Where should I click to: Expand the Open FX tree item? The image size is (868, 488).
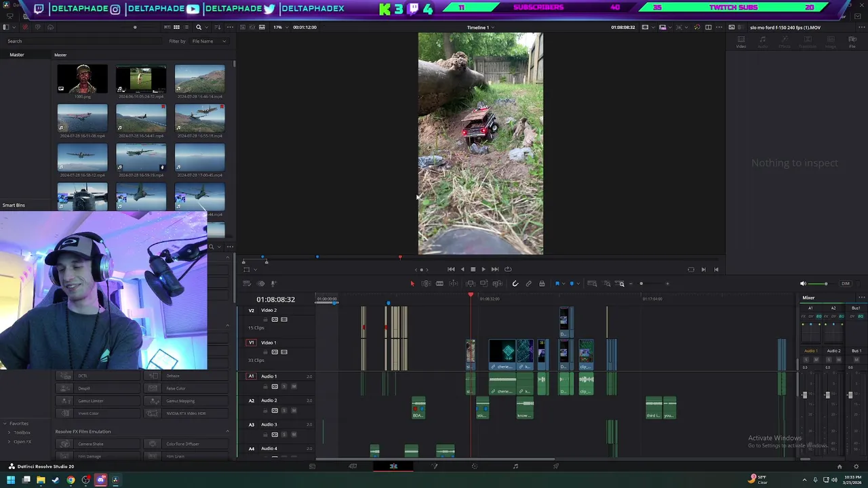(9, 442)
